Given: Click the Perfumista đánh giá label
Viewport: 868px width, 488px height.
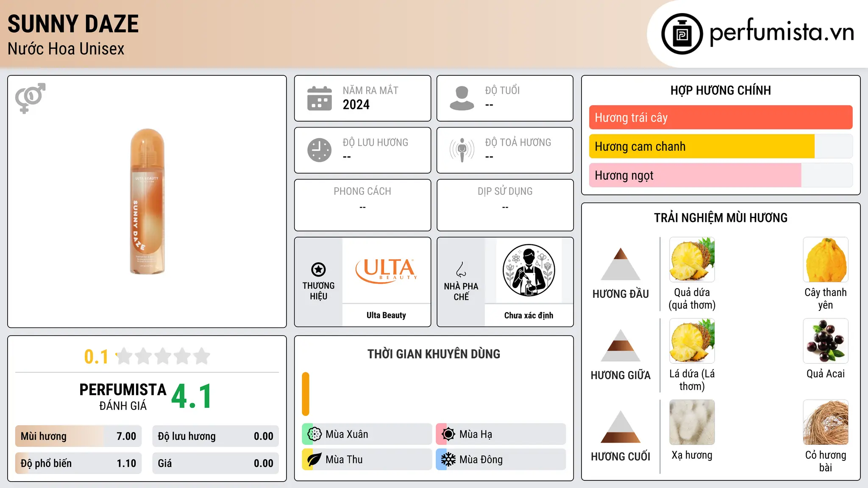Looking at the screenshot, I should (x=123, y=396).
